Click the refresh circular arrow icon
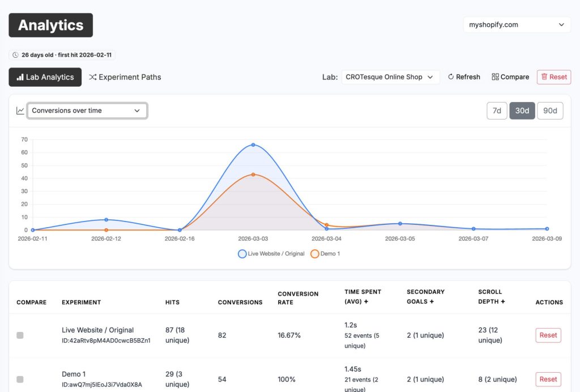The image size is (580, 392). click(x=450, y=76)
